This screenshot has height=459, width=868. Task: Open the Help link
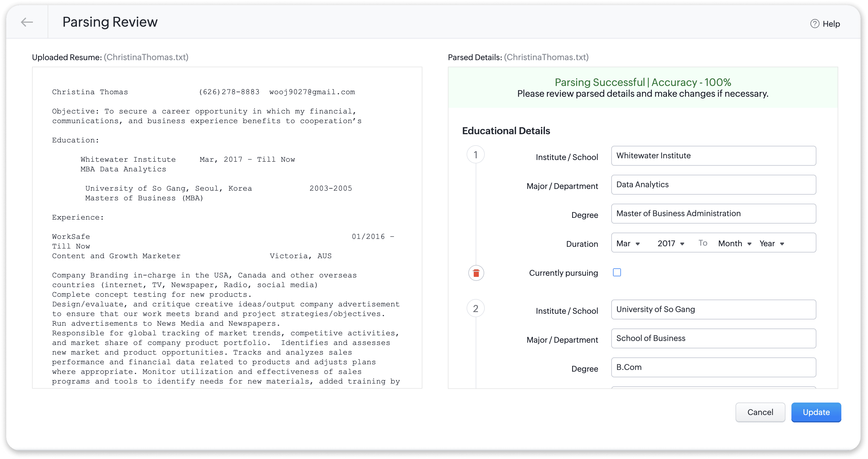point(831,24)
